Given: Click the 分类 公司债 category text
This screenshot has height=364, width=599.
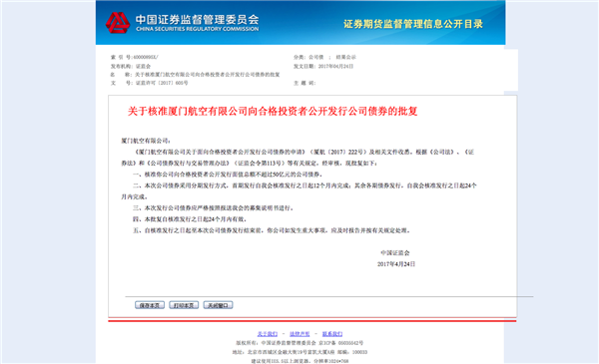Looking at the screenshot, I should click(324, 57).
